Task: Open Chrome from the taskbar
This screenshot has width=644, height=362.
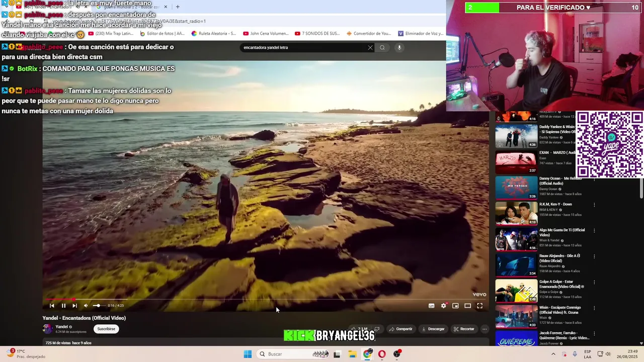Action: [367, 354]
